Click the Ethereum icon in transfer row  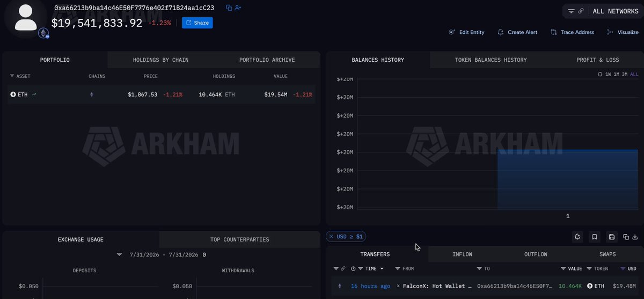coord(339,286)
